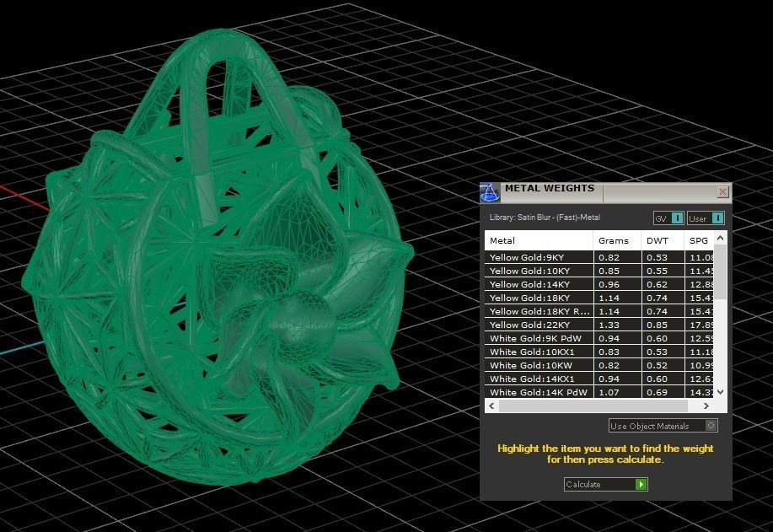This screenshot has height=532, width=773.
Task: Select the Yellow Gold:18KY R... row
Action: pyautogui.click(x=599, y=311)
